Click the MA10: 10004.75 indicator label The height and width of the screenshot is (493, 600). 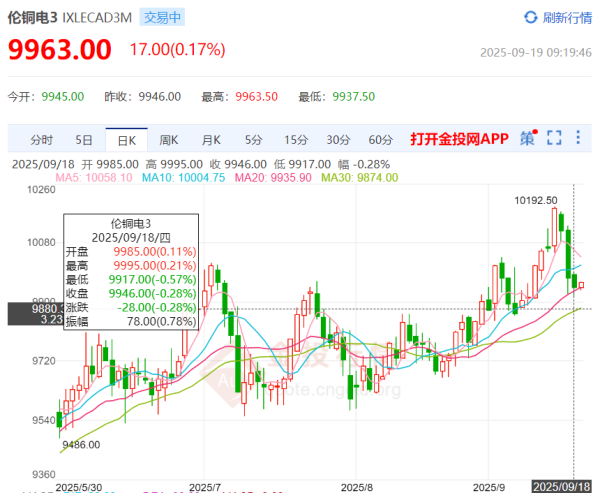pos(183,178)
